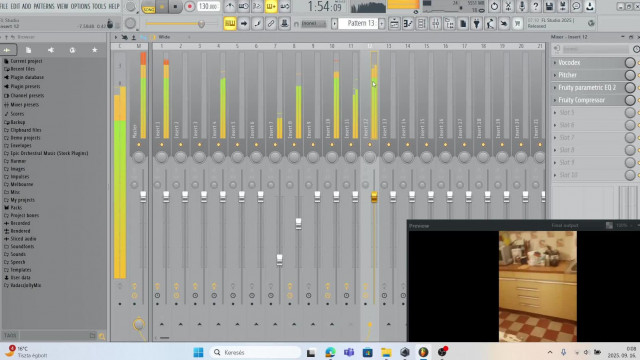
Task: Click the magnifier search icon at browser bottom
Action: coord(102,336)
